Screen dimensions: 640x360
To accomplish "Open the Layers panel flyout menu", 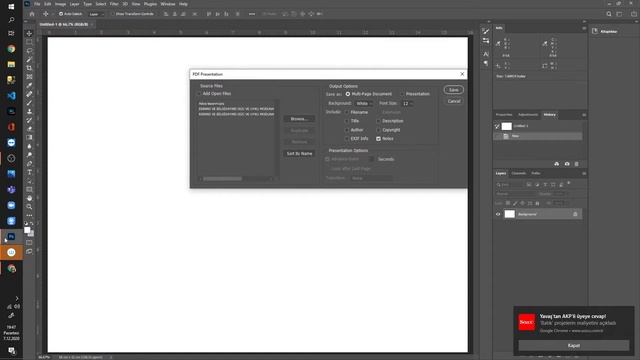I will [x=584, y=173].
